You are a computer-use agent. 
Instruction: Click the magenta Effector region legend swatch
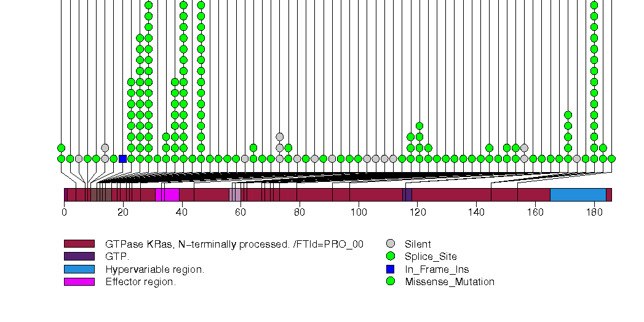[x=79, y=281]
